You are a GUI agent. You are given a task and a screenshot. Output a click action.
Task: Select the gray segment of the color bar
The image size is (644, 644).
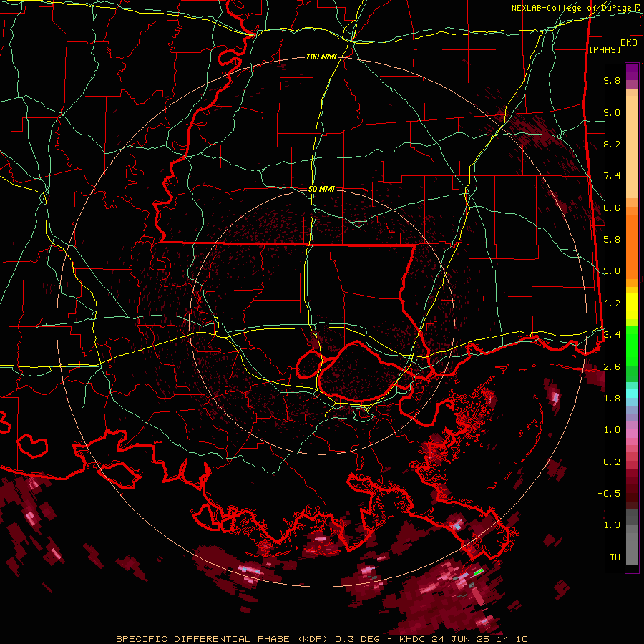[x=632, y=537]
